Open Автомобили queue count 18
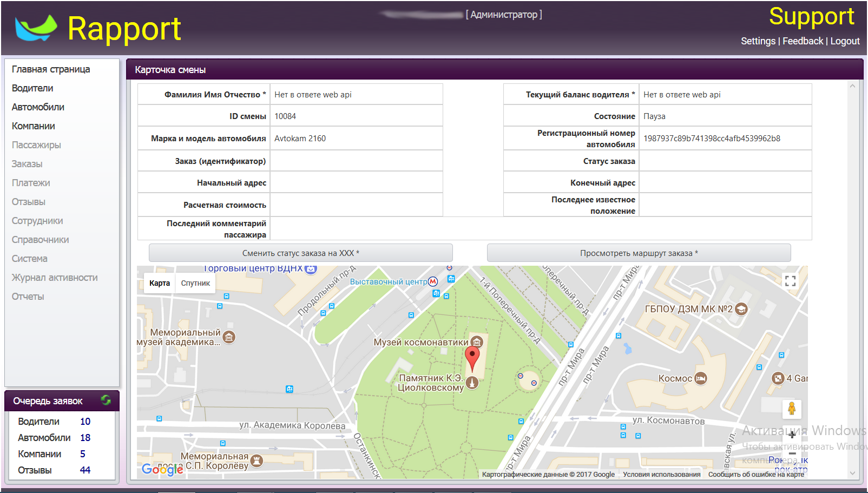 85,438
